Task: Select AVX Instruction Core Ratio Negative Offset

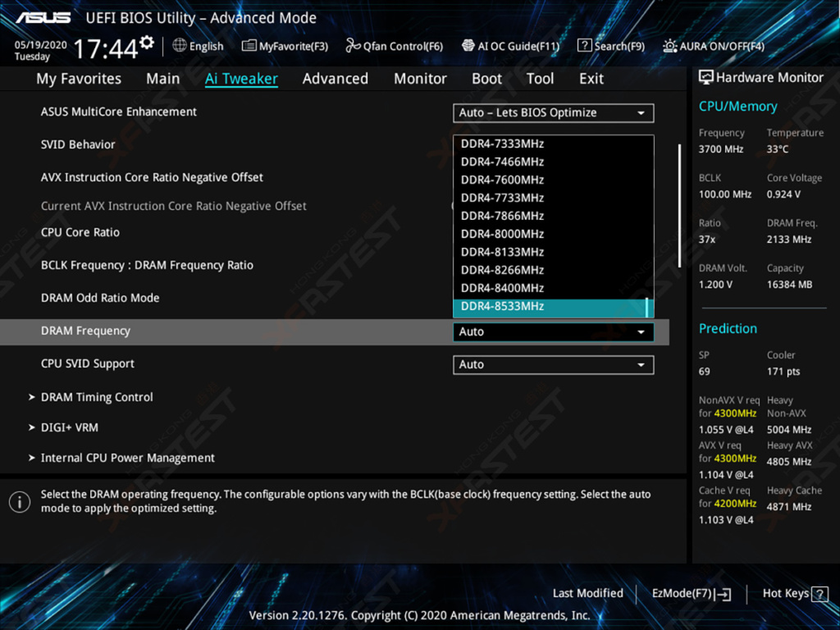Action: pyautogui.click(x=152, y=177)
